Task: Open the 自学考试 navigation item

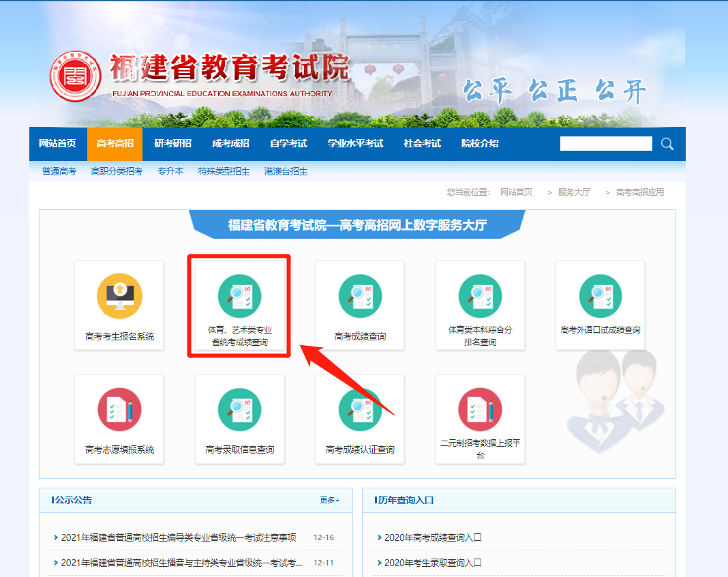Action: (x=289, y=143)
